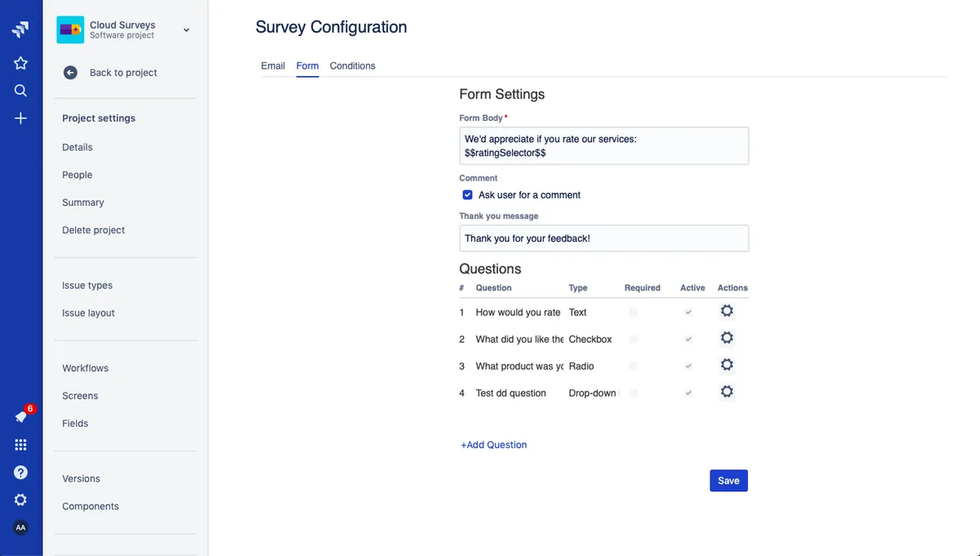Click the create plus icon

click(20, 118)
